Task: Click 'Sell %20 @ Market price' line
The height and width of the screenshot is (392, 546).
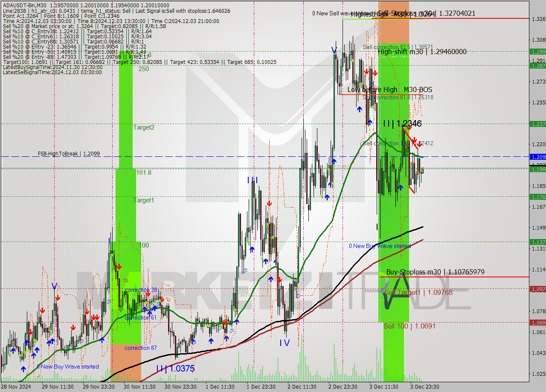Action: pos(84,26)
